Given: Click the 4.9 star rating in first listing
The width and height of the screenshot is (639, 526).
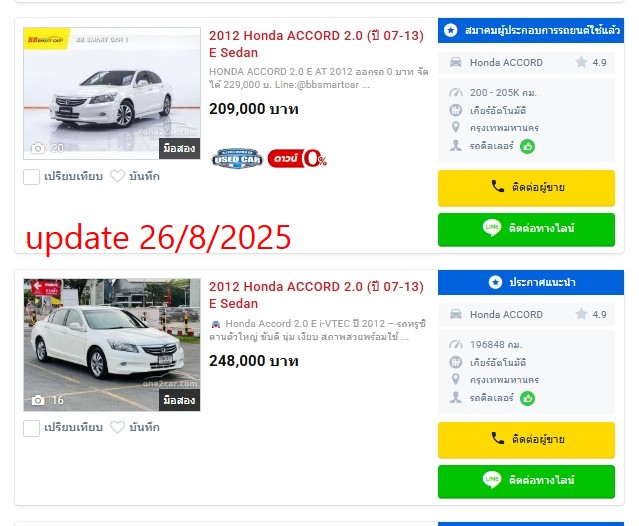Looking at the screenshot, I should 591,62.
